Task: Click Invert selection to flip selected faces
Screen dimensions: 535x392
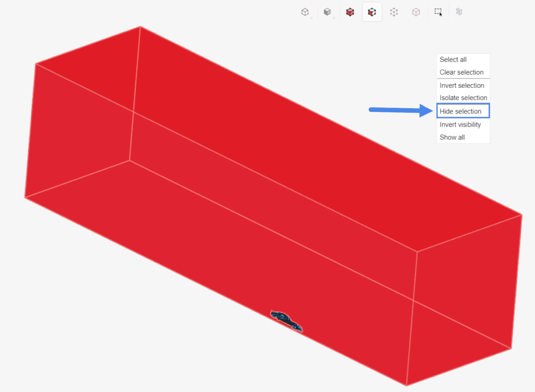Action: coord(462,85)
